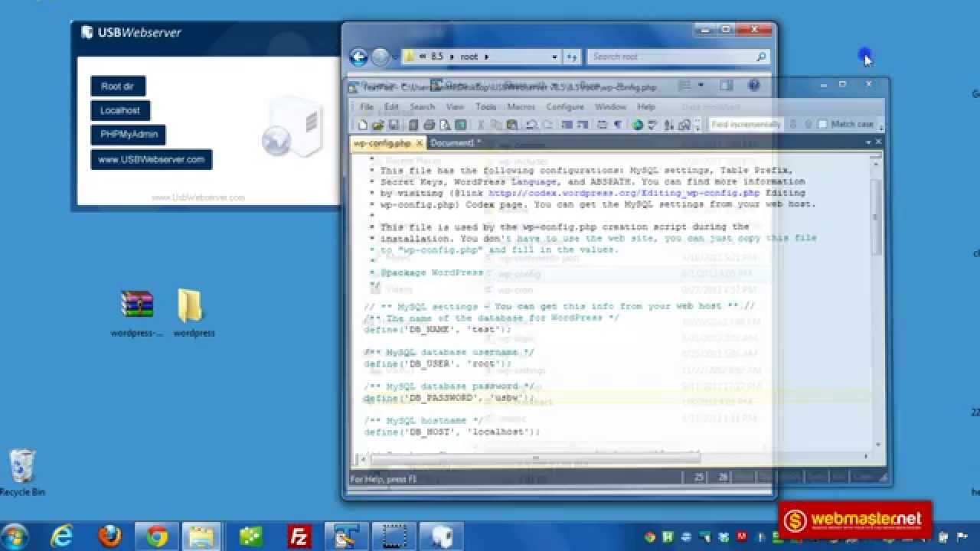
Task: Open FileZilla from the taskbar
Action: pos(298,537)
